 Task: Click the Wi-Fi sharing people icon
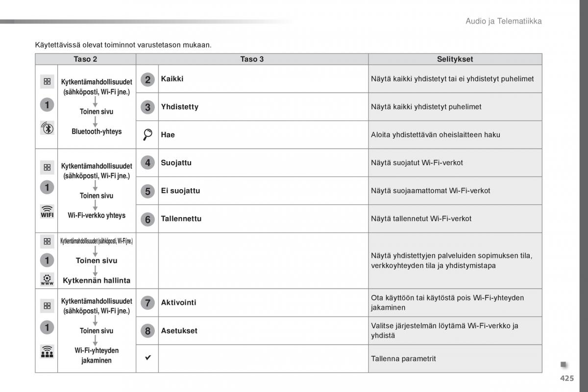click(47, 352)
